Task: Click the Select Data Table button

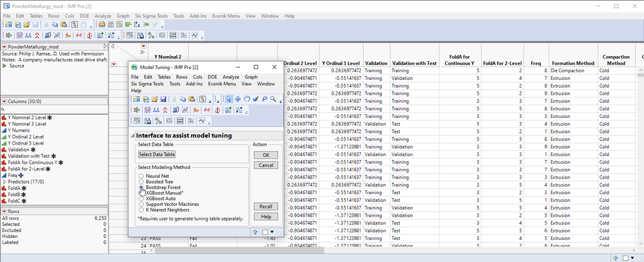Action: tap(157, 154)
